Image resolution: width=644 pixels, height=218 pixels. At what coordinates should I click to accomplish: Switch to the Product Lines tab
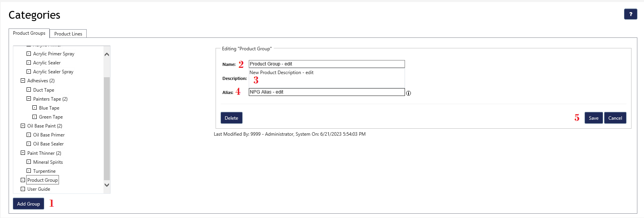tap(68, 34)
